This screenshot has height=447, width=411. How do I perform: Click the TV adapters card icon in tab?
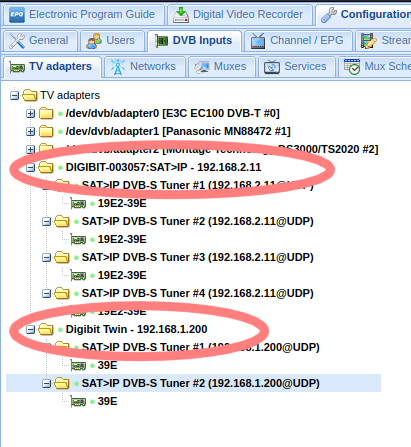point(17,68)
